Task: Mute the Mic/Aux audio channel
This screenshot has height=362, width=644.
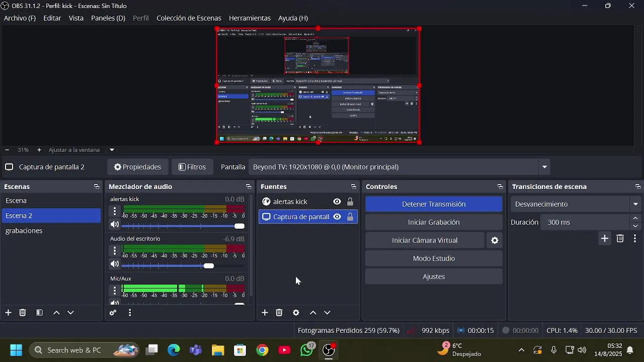Action: tap(115, 303)
